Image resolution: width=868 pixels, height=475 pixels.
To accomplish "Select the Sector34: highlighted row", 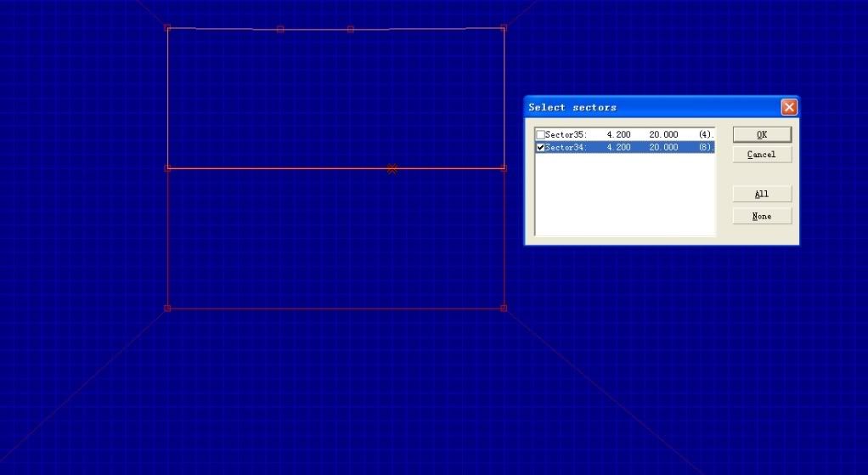I will point(624,147).
